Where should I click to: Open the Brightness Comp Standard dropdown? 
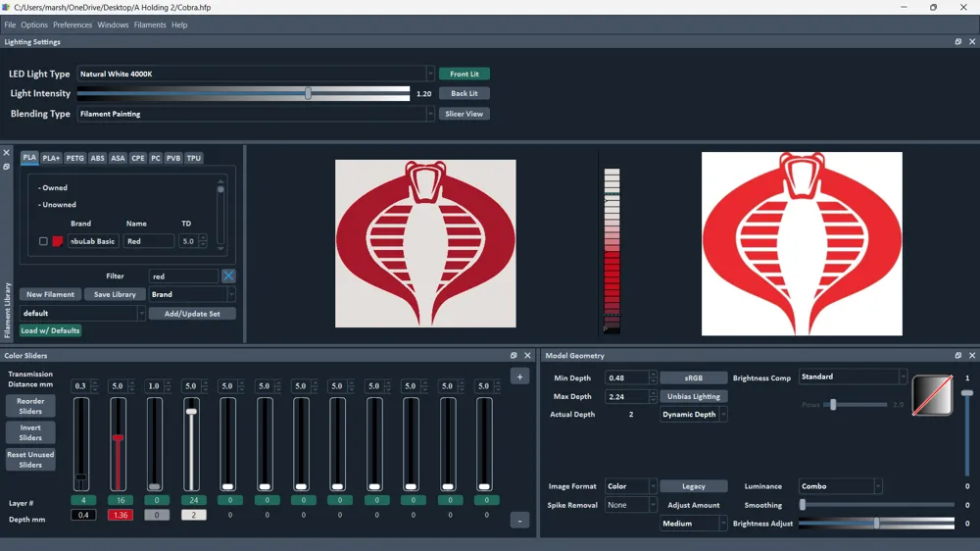coord(853,376)
